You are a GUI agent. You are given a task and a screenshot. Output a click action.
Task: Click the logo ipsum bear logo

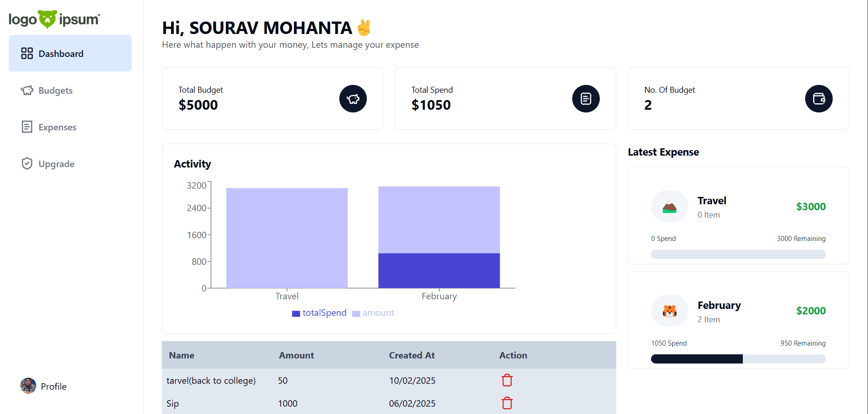click(54, 19)
